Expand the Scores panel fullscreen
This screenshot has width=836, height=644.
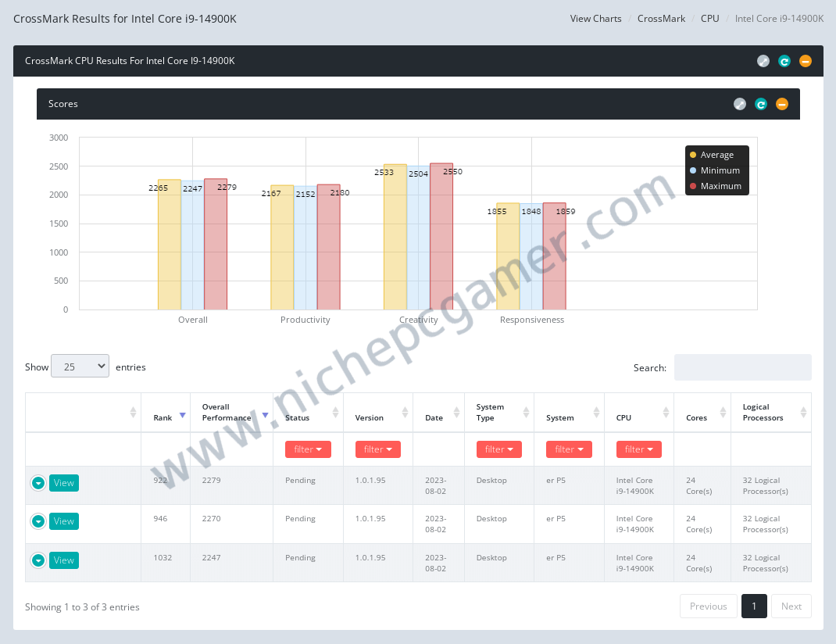(x=739, y=104)
